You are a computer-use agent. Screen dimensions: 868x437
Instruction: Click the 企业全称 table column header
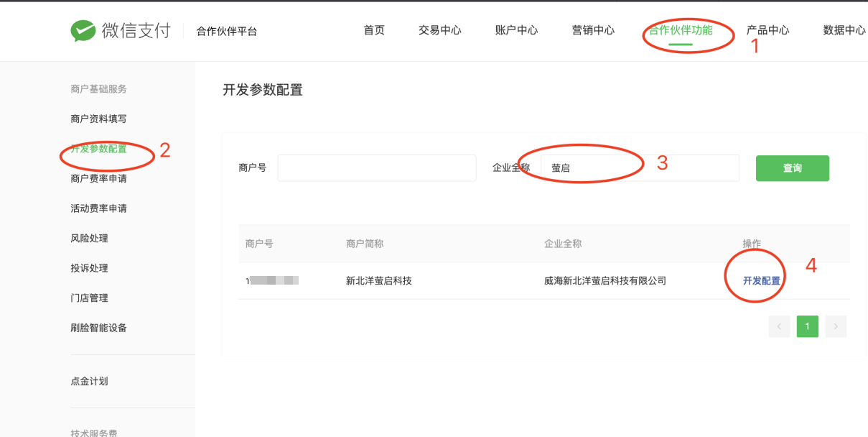[563, 244]
